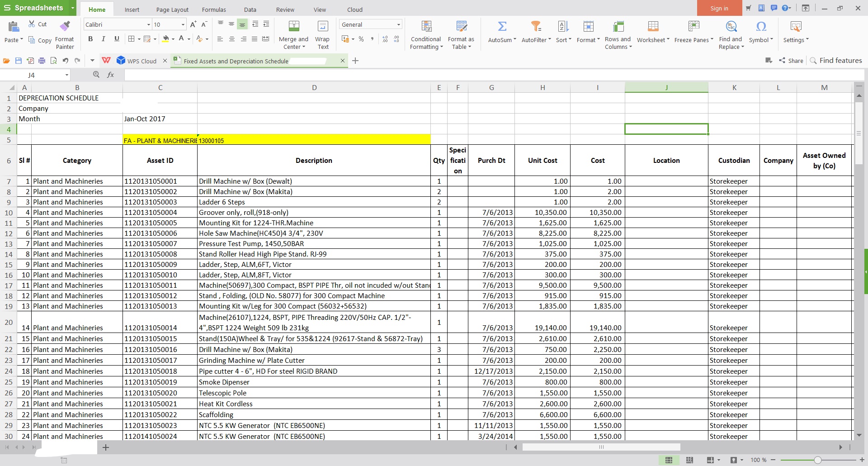Open the General number format dropdown

(x=398, y=25)
